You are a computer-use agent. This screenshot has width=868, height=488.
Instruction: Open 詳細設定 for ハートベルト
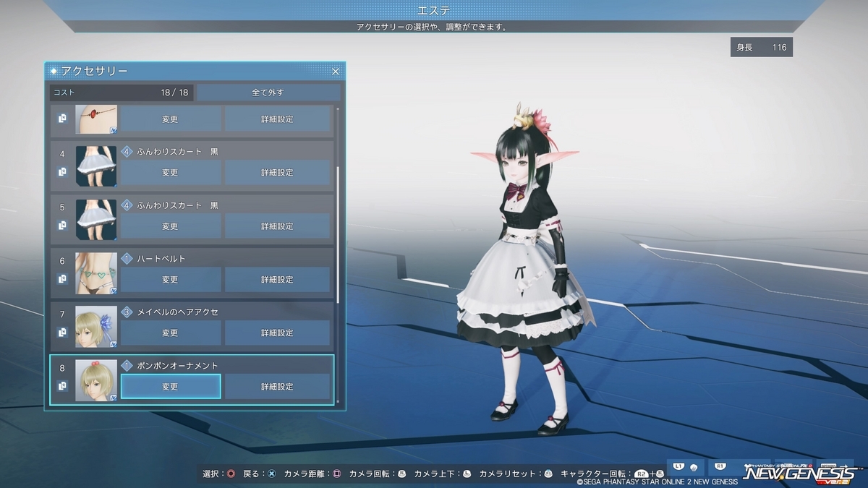click(277, 280)
